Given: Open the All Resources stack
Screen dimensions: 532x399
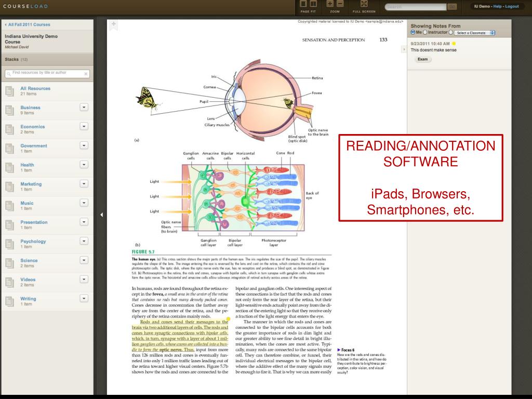Looking at the screenshot, I should pos(35,88).
